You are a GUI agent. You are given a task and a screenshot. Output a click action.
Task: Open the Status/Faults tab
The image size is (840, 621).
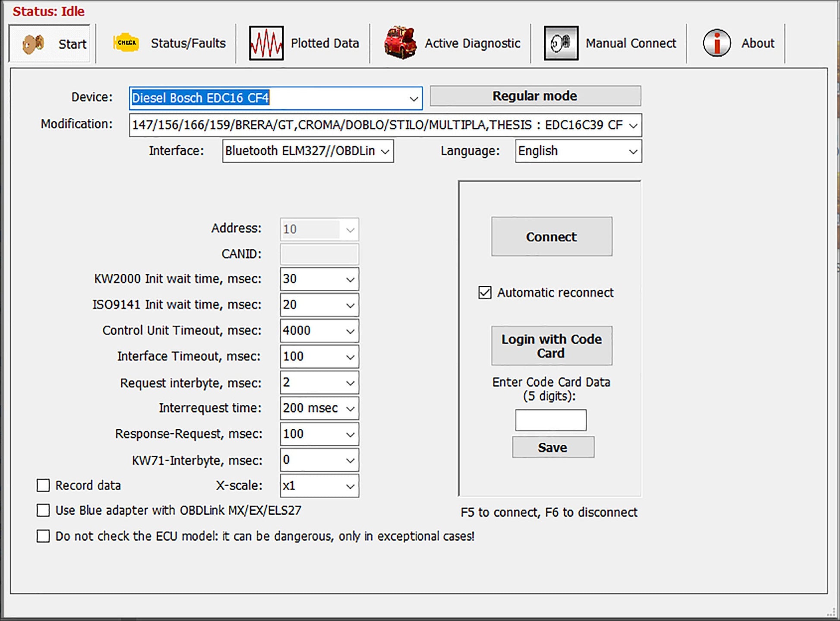pos(188,43)
